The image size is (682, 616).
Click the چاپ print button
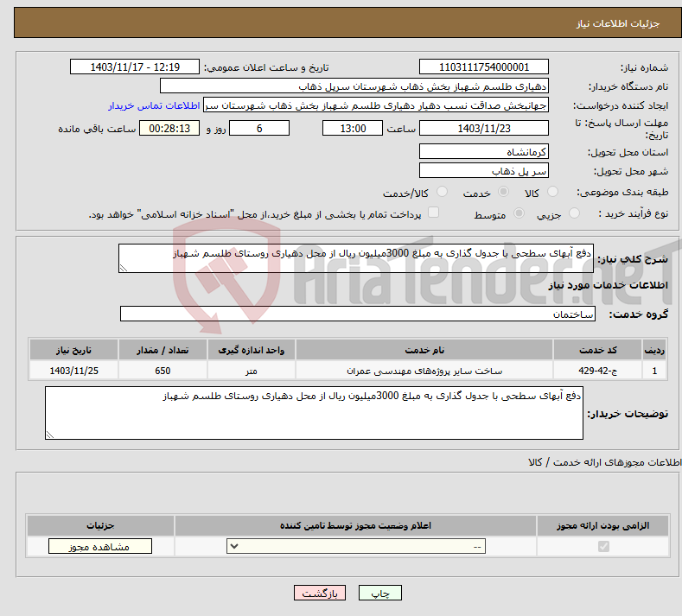(x=379, y=593)
